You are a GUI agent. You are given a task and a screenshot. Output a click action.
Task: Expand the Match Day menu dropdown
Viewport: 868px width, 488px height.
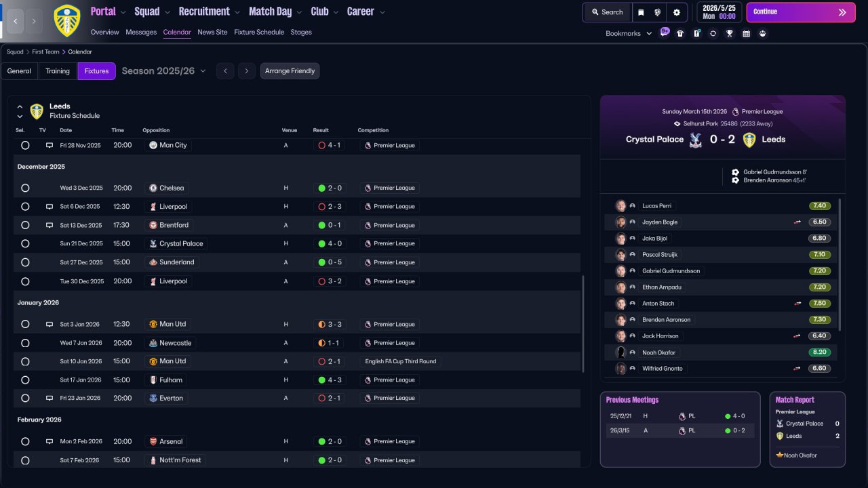tap(299, 12)
